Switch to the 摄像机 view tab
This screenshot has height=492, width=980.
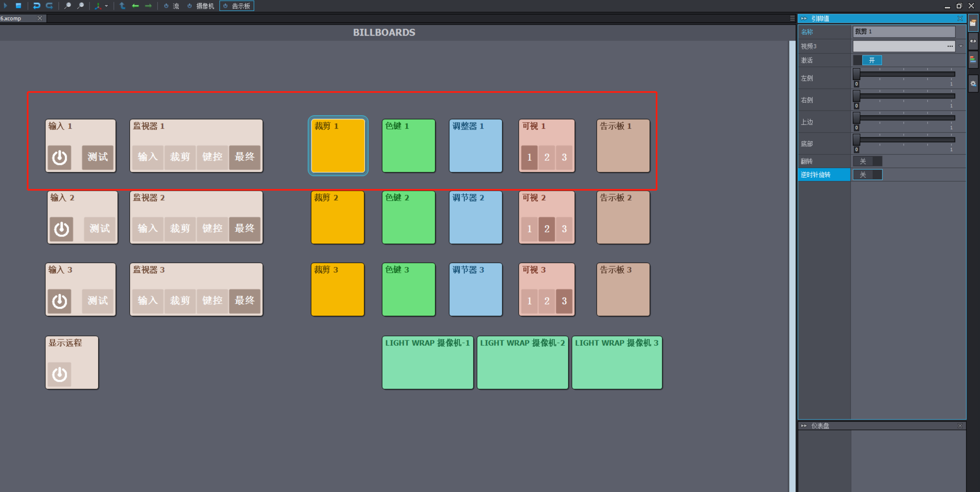[x=201, y=6]
